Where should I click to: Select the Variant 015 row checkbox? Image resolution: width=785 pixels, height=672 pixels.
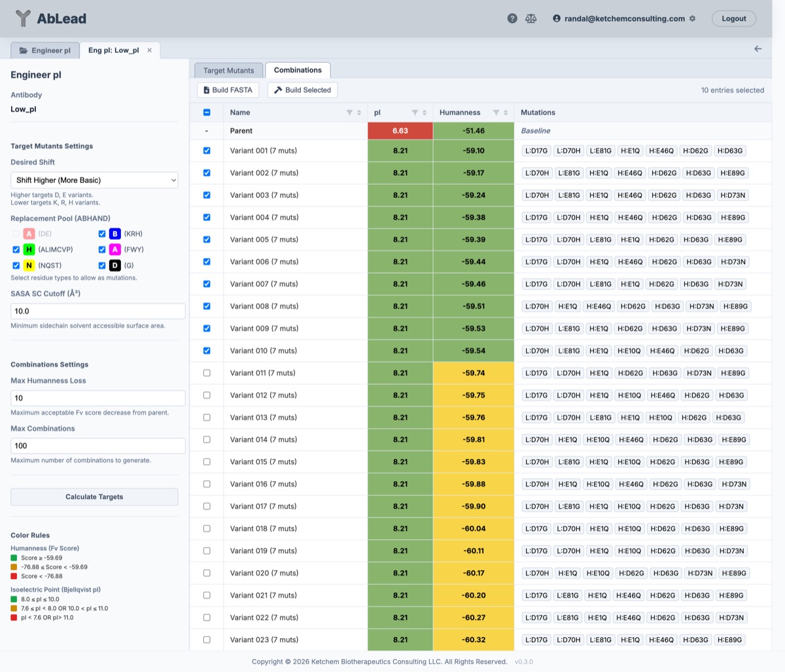click(207, 462)
